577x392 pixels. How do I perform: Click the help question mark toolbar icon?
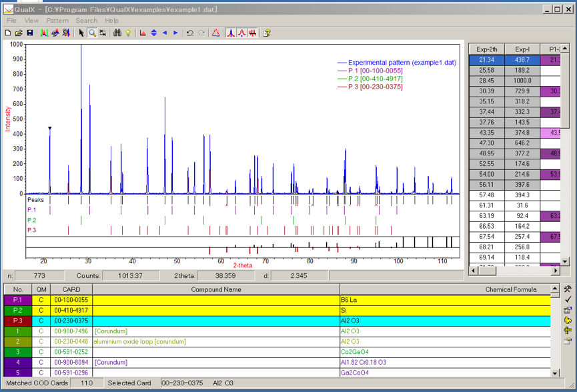click(x=267, y=33)
